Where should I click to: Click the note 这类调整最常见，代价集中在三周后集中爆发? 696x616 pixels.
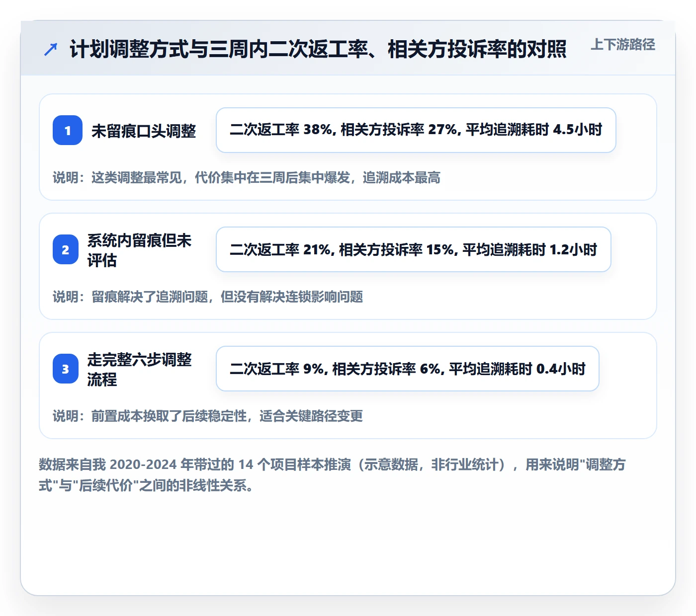click(247, 178)
